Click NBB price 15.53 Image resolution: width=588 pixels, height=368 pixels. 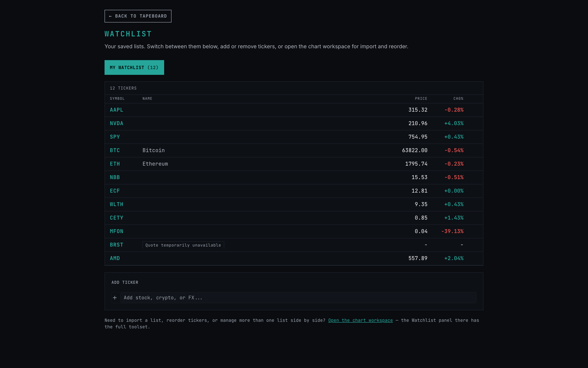tap(419, 177)
